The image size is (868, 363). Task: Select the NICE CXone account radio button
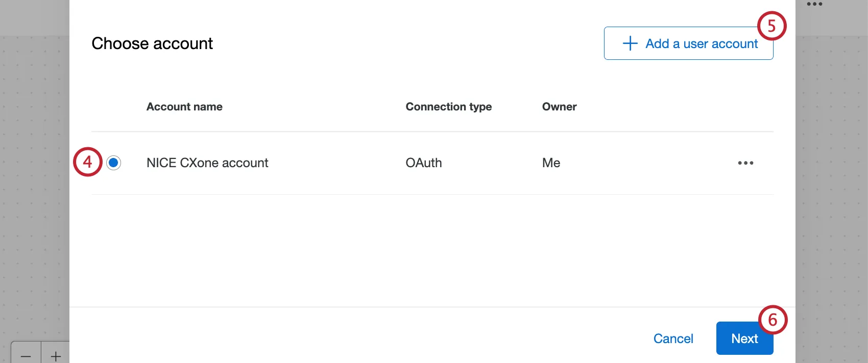pos(113,163)
